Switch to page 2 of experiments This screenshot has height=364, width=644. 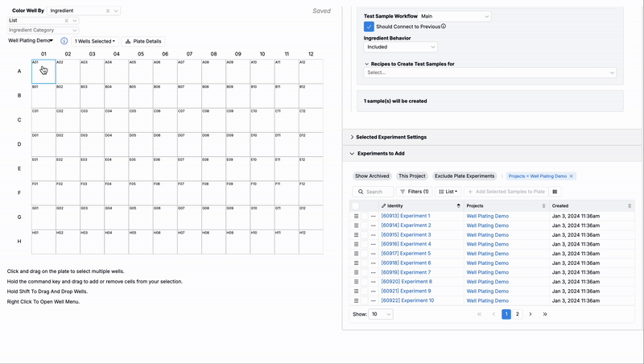tap(517, 314)
